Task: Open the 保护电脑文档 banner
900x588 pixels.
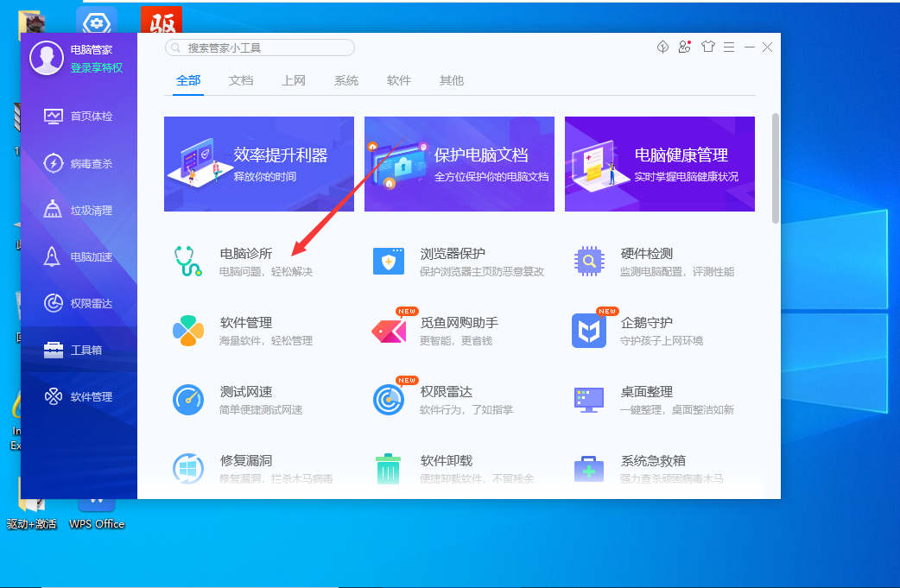Action: 460,164
